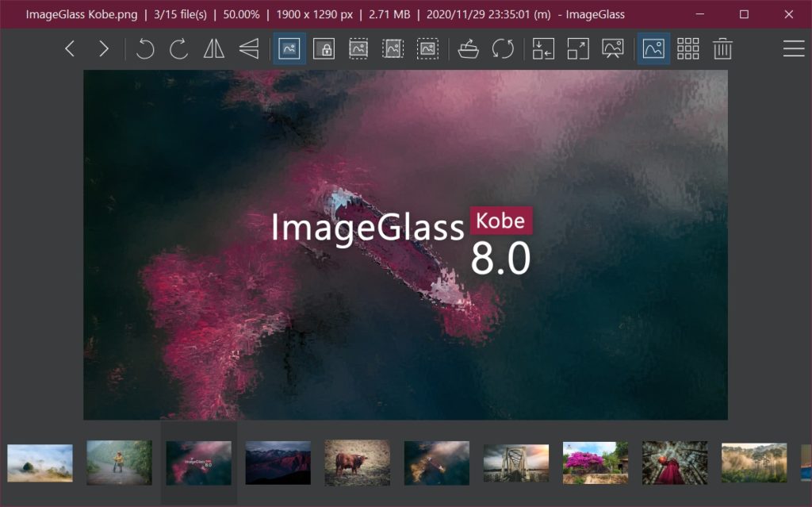Toggle window fit mode
Image resolution: width=812 pixels, height=507 pixels.
[543, 48]
